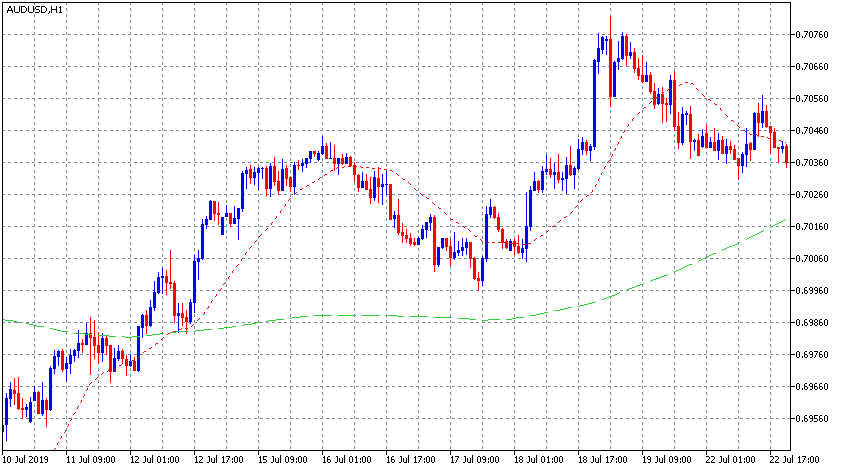Click the 0.70660 price label
This screenshot has width=843, height=471.
pos(812,67)
